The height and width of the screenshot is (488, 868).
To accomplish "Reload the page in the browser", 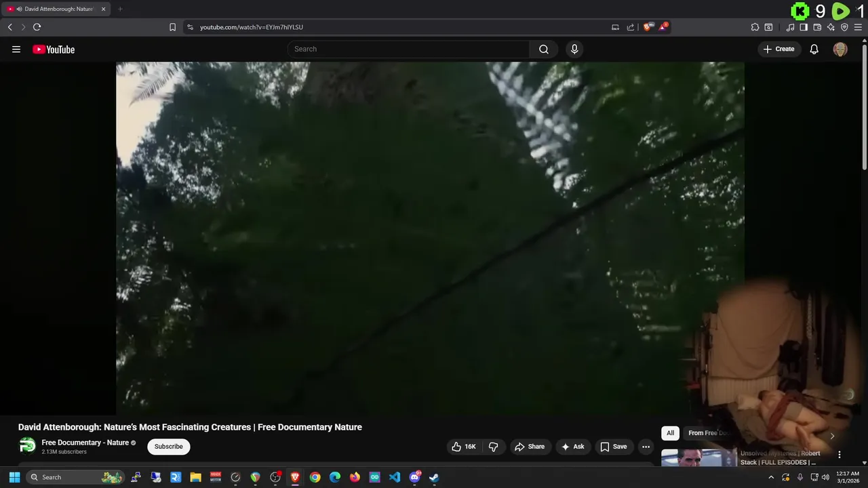I will click(37, 27).
